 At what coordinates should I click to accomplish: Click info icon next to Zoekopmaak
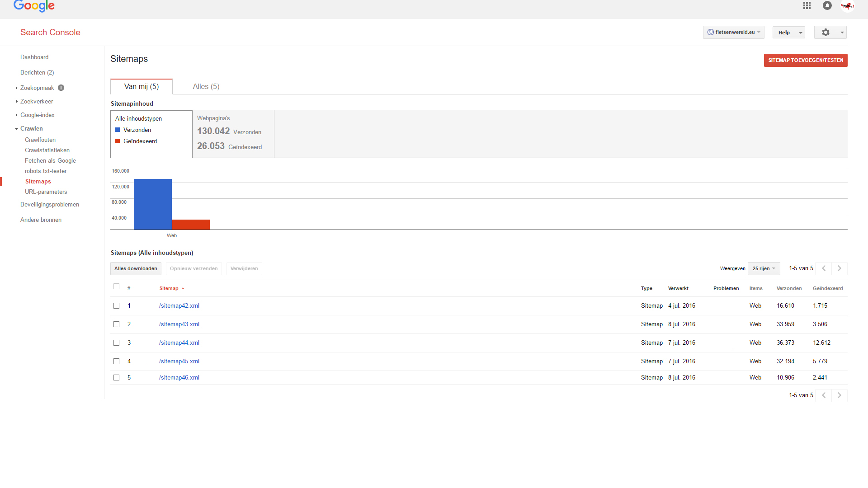point(61,88)
